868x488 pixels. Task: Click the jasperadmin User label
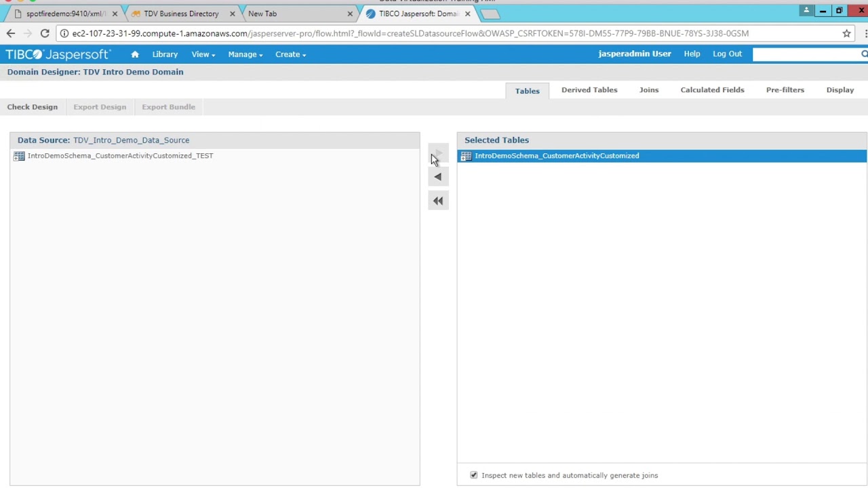(635, 54)
